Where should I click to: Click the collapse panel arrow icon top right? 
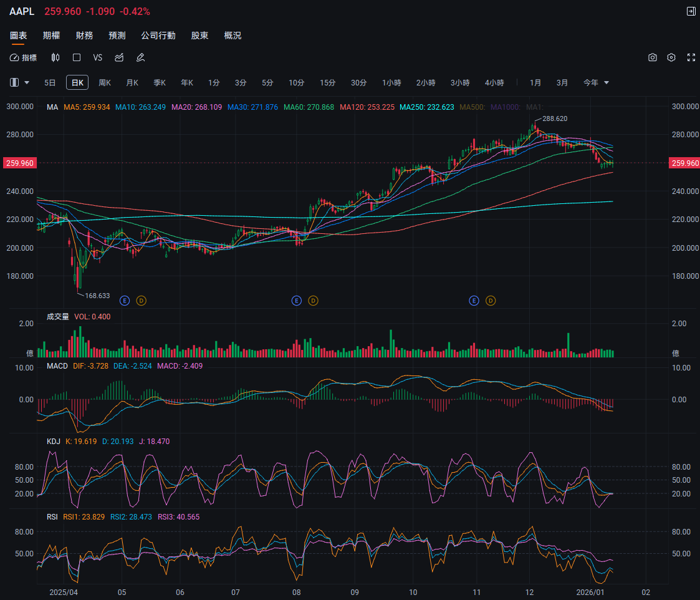point(691,11)
